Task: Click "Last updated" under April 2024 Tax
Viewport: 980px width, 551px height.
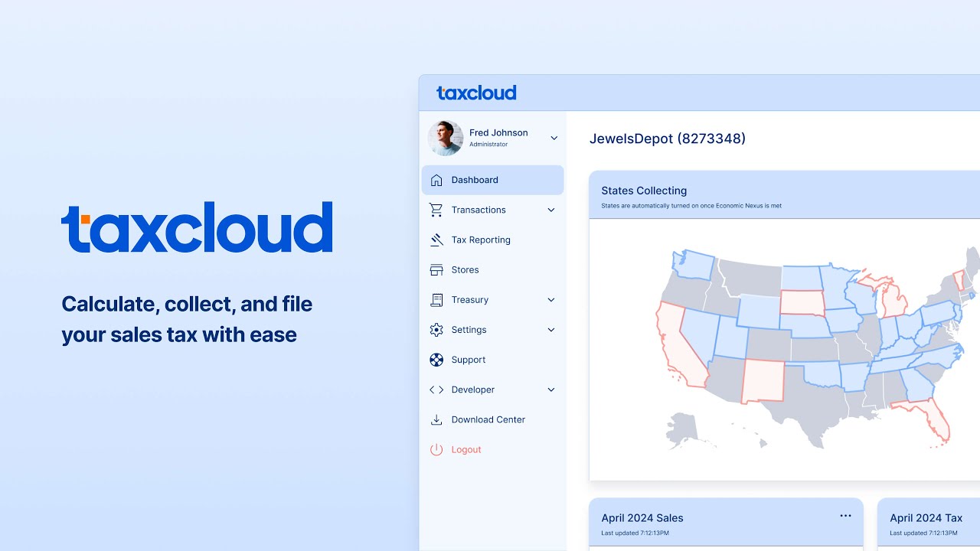Action: 923,533
